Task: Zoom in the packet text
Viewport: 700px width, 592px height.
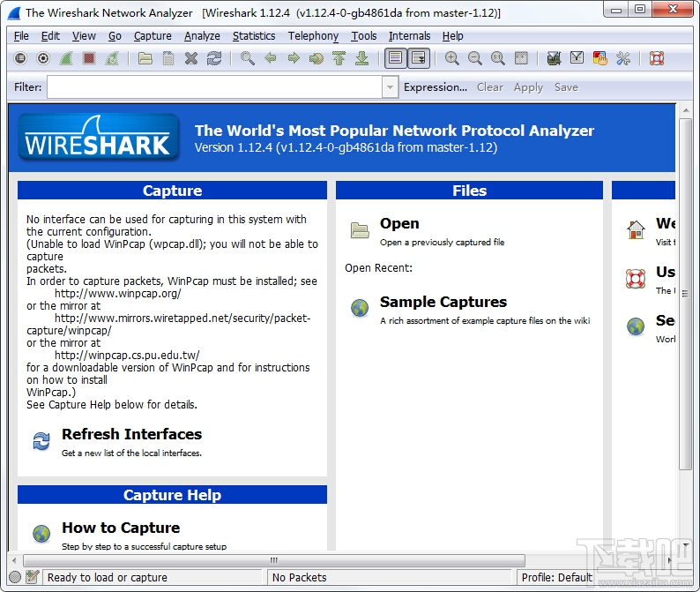Action: point(451,58)
